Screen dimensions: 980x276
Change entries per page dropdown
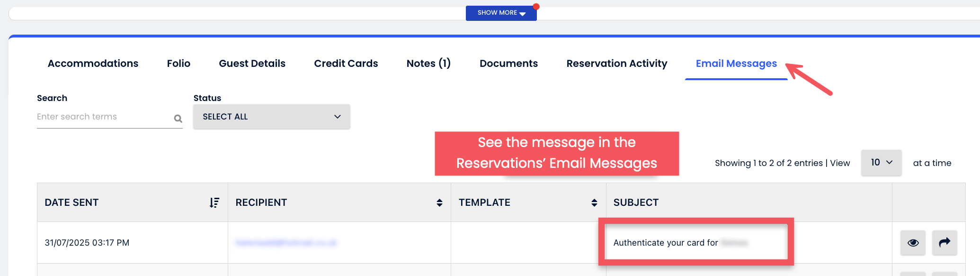coord(881,163)
